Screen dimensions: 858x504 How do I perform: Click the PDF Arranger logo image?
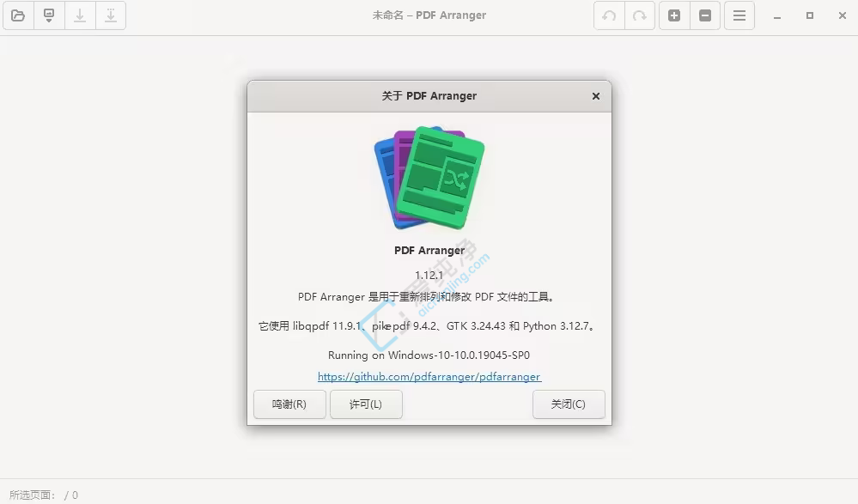429,178
